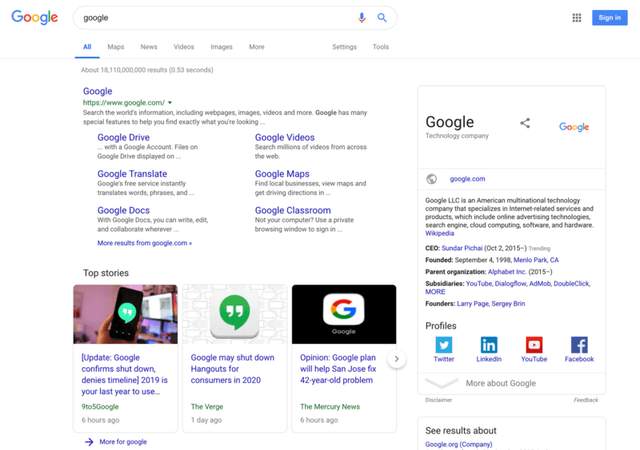
Task: Show next top stories with arrow
Action: click(x=396, y=358)
